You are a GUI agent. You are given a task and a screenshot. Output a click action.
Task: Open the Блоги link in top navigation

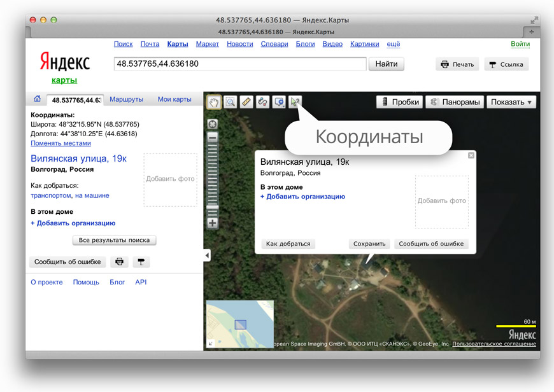(x=305, y=44)
